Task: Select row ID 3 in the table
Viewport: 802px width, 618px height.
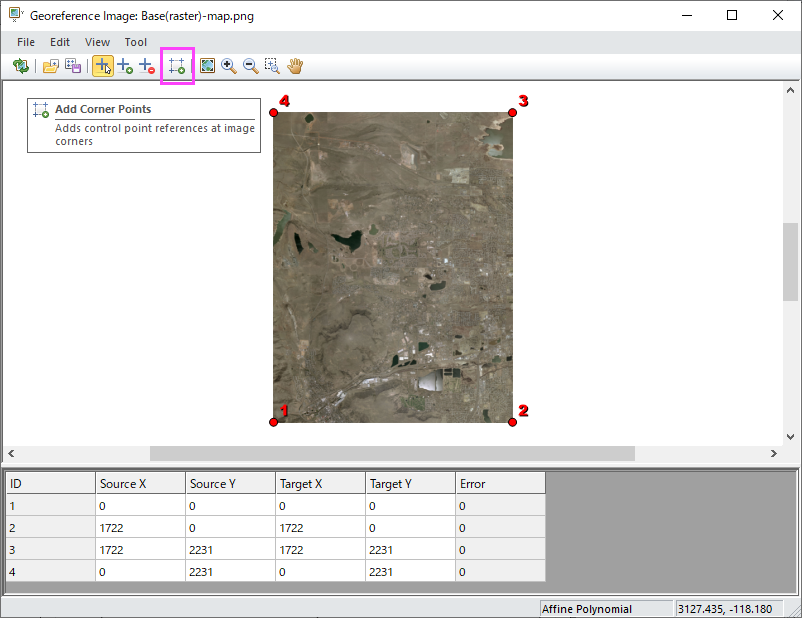Action: point(51,550)
